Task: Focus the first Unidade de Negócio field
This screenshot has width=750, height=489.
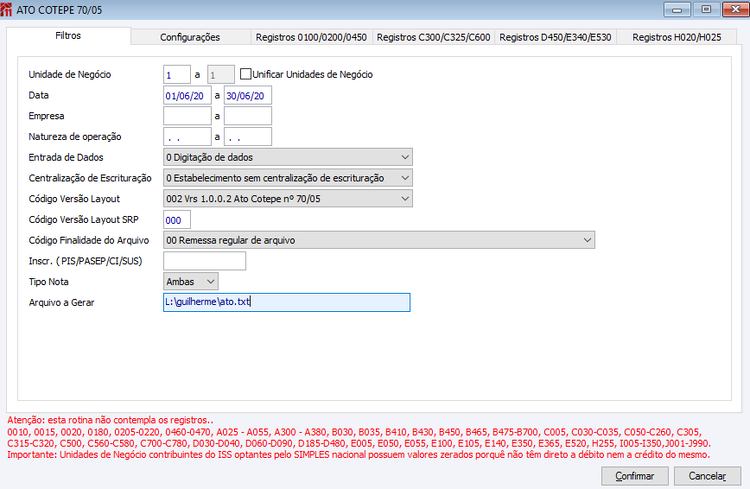Action: click(x=176, y=75)
